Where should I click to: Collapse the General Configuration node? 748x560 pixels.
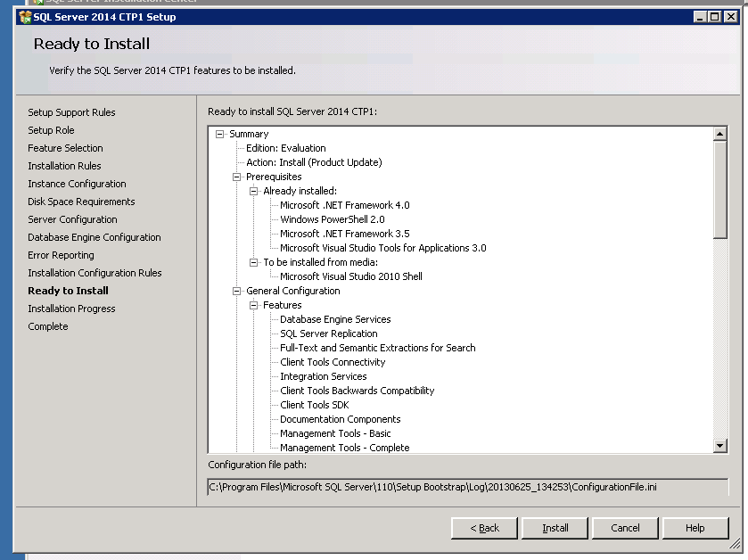(237, 291)
